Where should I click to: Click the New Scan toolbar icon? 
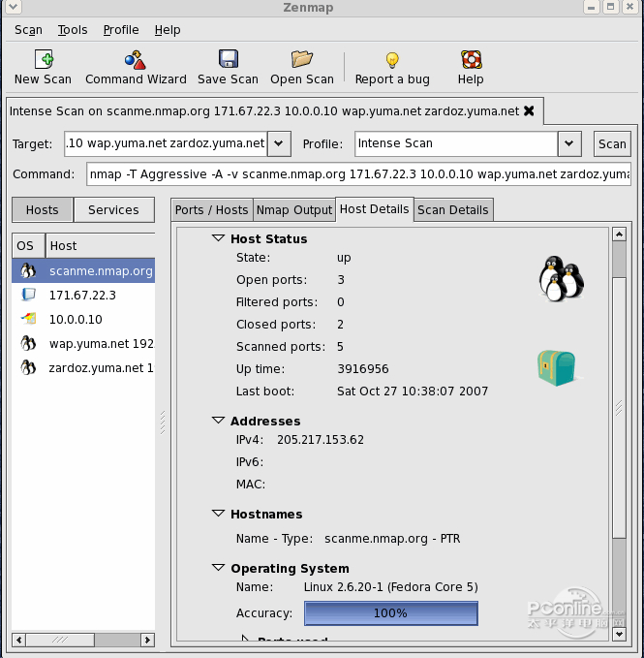coord(44,59)
